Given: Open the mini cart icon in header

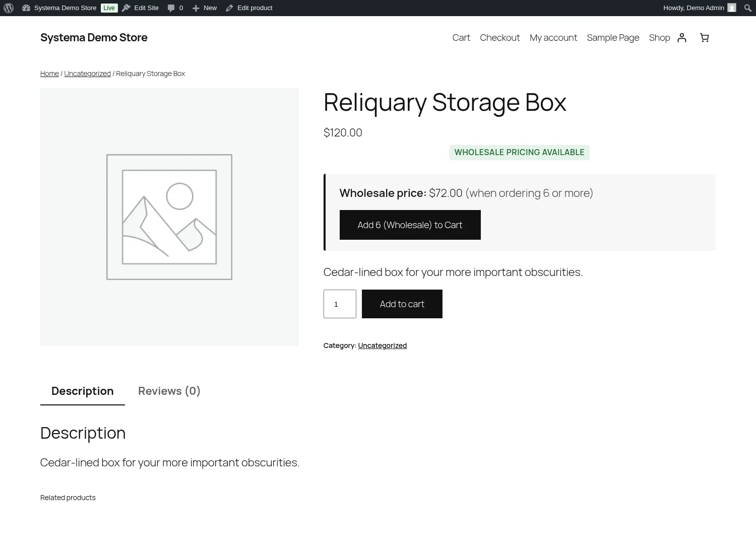Looking at the screenshot, I should [x=705, y=38].
